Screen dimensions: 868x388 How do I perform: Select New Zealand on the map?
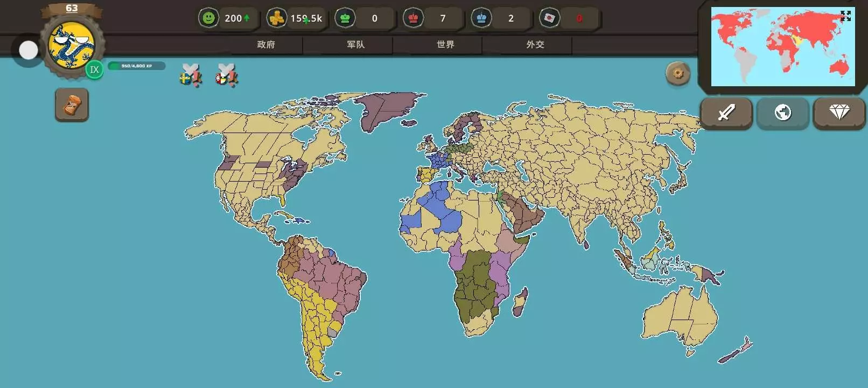click(x=736, y=350)
